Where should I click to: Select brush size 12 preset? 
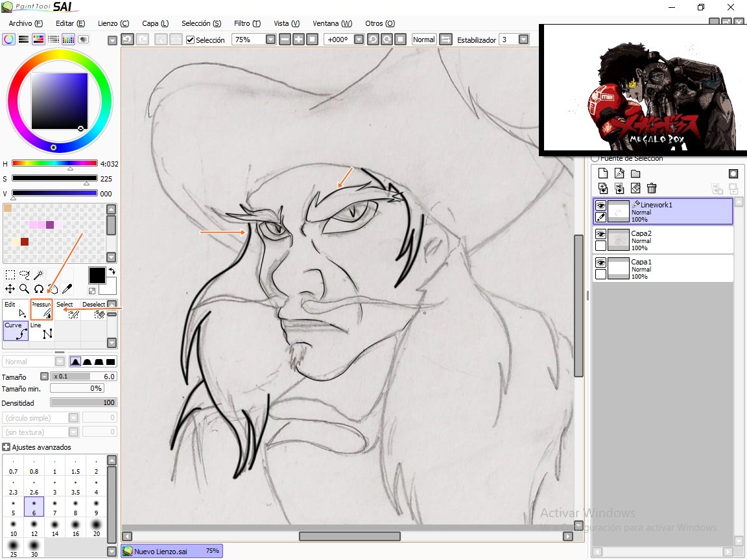pos(34,528)
